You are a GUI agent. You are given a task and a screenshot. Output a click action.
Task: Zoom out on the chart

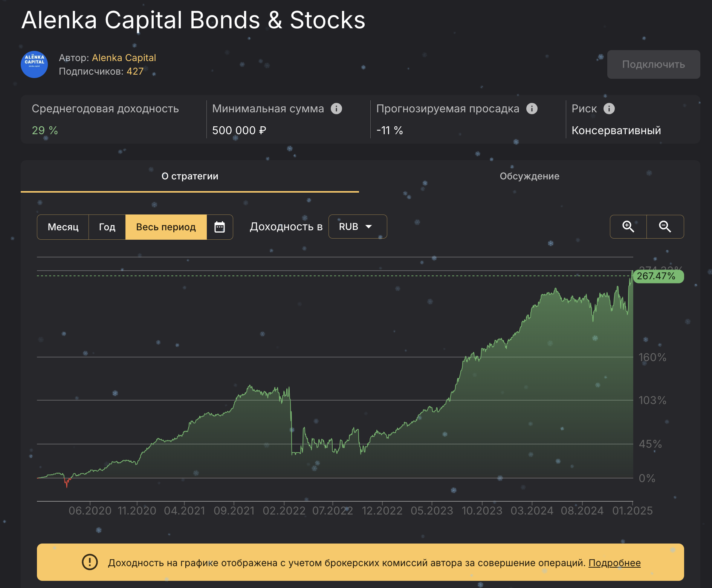665,227
